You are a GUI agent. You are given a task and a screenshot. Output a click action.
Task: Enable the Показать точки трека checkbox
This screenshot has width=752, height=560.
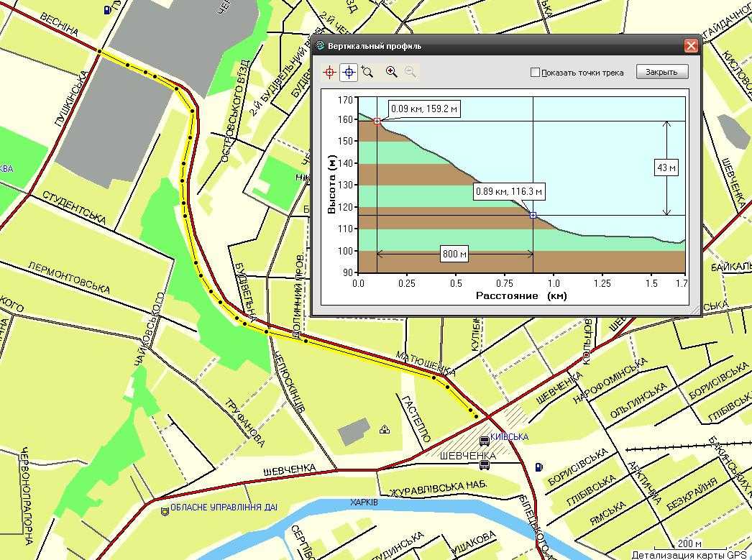tap(535, 73)
